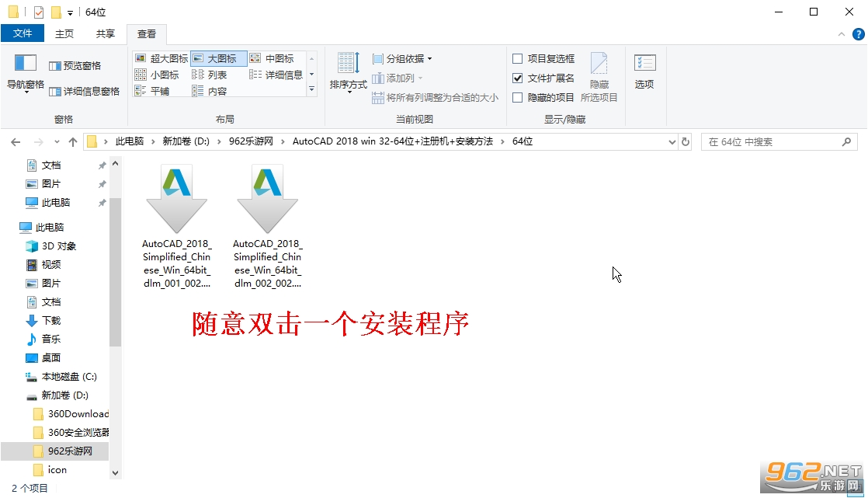Viewport: 868px width, 498px height.
Task: Switch layout to Content (内容)
Action: click(210, 91)
